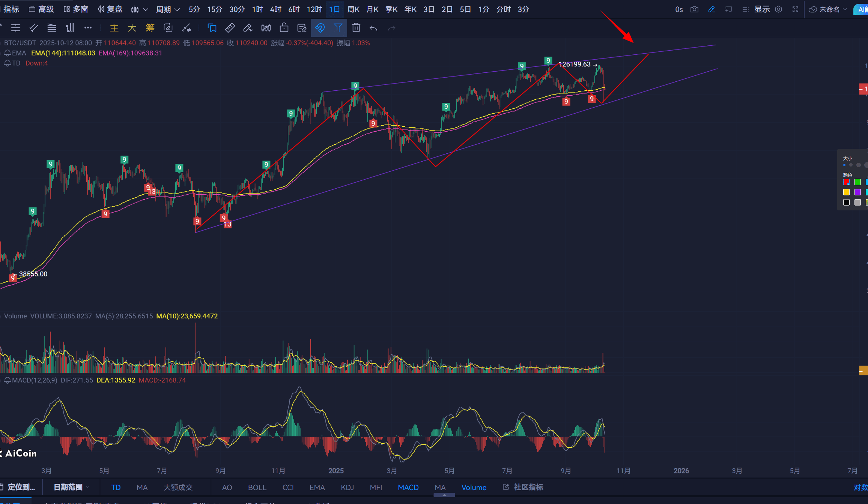The image size is (868, 504).
Task: Select the KDJ indicator tab
Action: (347, 487)
